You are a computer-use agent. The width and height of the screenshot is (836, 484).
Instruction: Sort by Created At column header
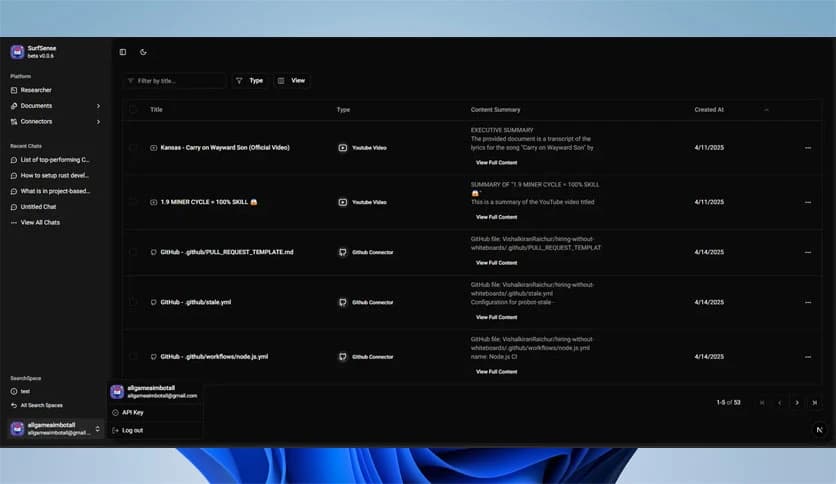[709, 109]
